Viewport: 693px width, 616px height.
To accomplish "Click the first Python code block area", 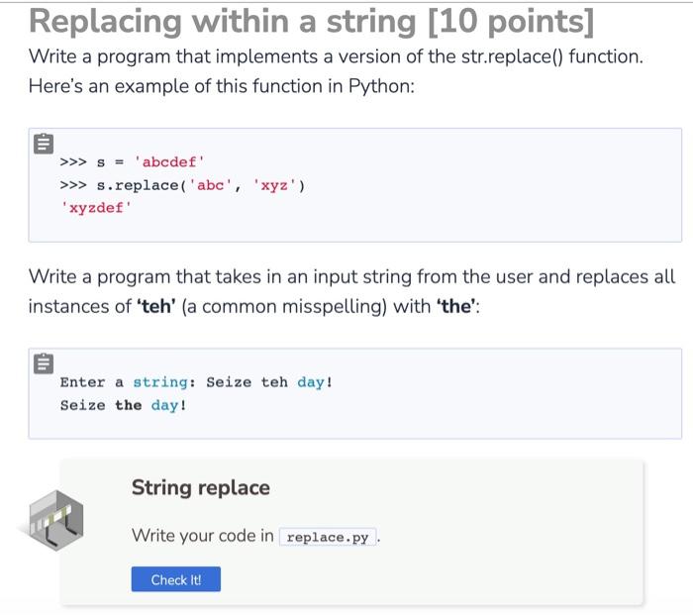I will (x=354, y=185).
